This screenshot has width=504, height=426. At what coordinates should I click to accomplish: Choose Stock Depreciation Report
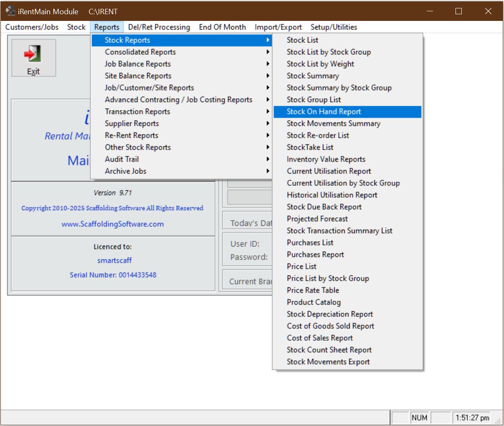[330, 314]
